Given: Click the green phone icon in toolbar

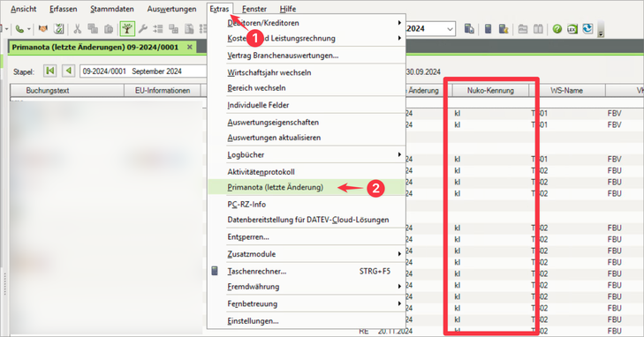Looking at the screenshot, I should pyautogui.click(x=19, y=29).
